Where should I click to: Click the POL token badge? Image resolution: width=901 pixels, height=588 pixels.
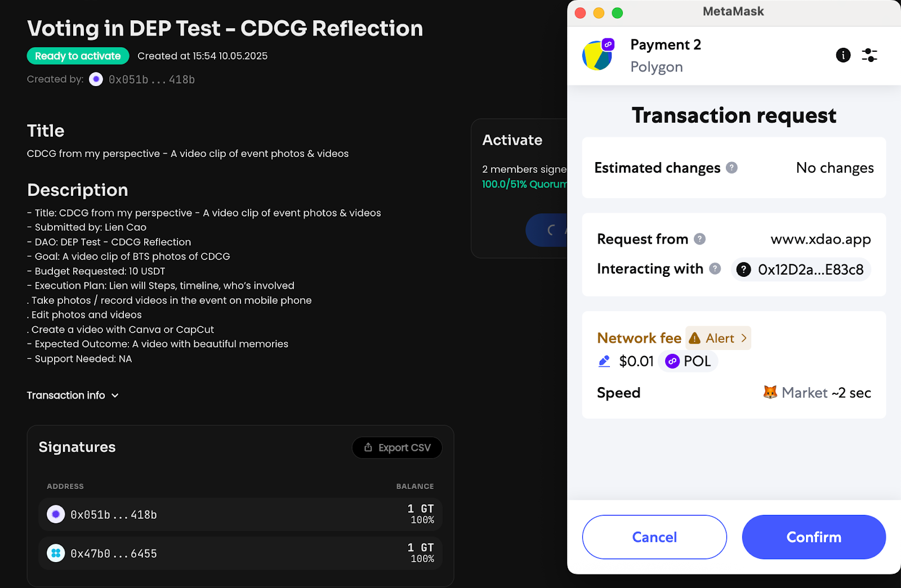coord(688,361)
